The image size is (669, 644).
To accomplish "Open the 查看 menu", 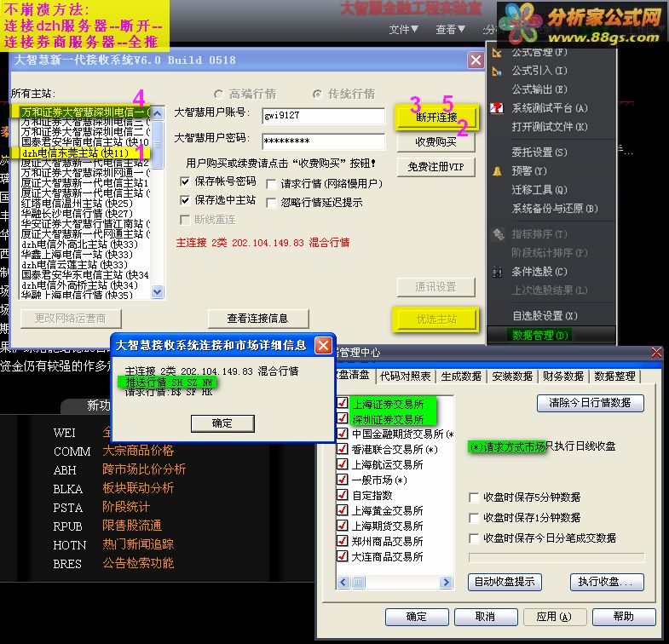I will point(450,30).
